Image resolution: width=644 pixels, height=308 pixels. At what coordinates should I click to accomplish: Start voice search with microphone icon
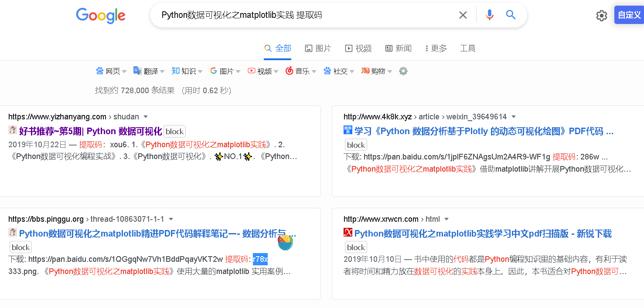pos(490,15)
